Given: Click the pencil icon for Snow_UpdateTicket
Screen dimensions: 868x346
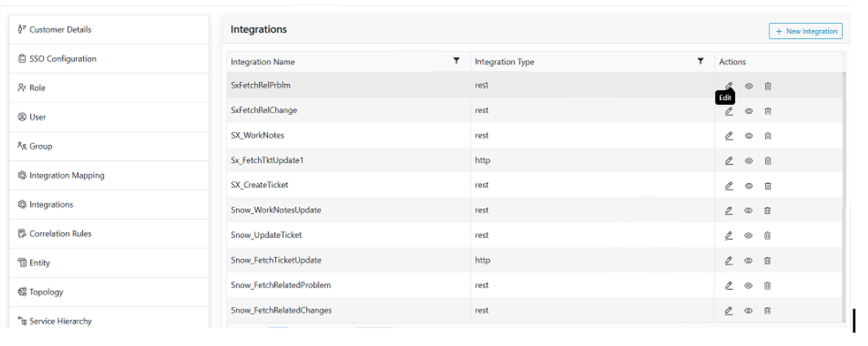Looking at the screenshot, I should pos(729,235).
